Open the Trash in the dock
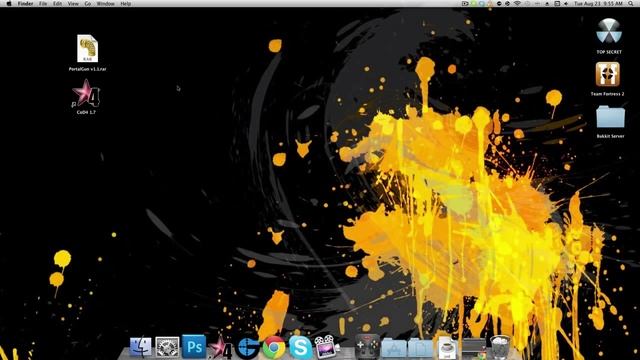 pyautogui.click(x=500, y=347)
